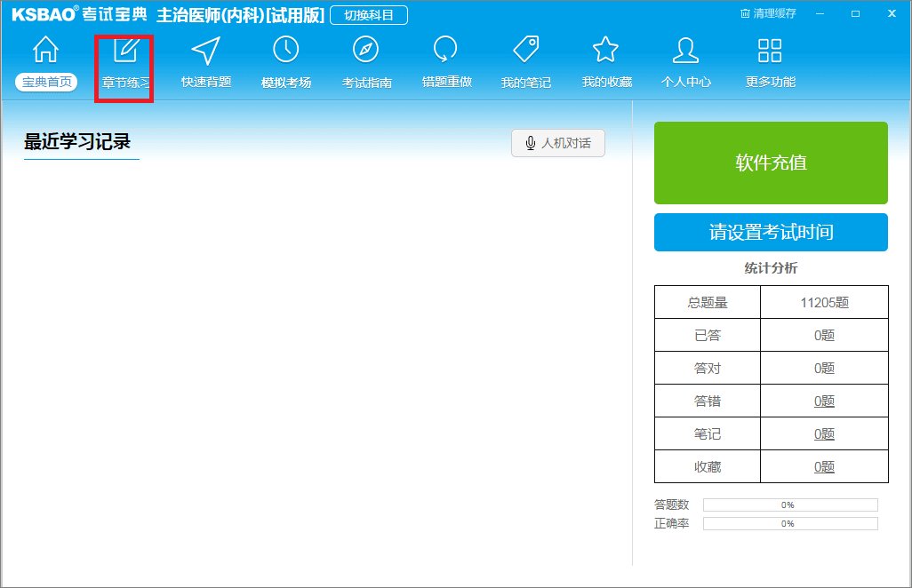912x588 pixels.
Task: Select 错题重做 redo icon
Action: [x=446, y=51]
